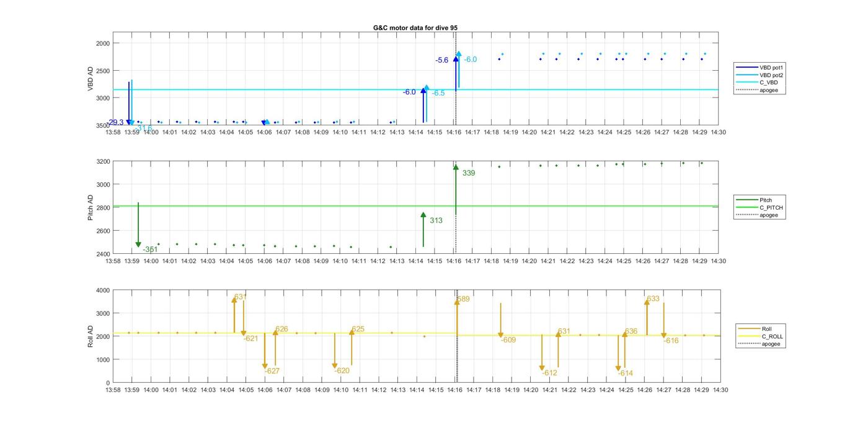Click the '4000' tick on Roll axis
The width and height of the screenshot is (868, 430).
[102, 290]
